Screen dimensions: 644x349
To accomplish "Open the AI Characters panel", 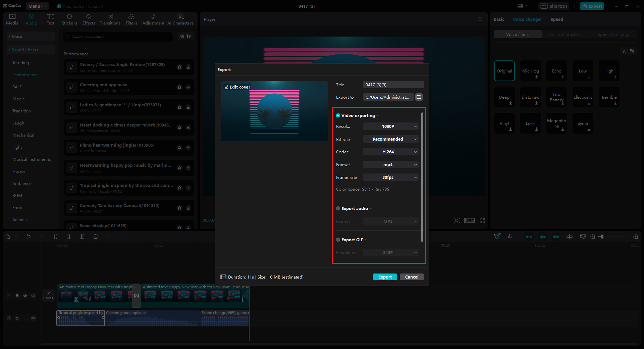I will pos(180,19).
